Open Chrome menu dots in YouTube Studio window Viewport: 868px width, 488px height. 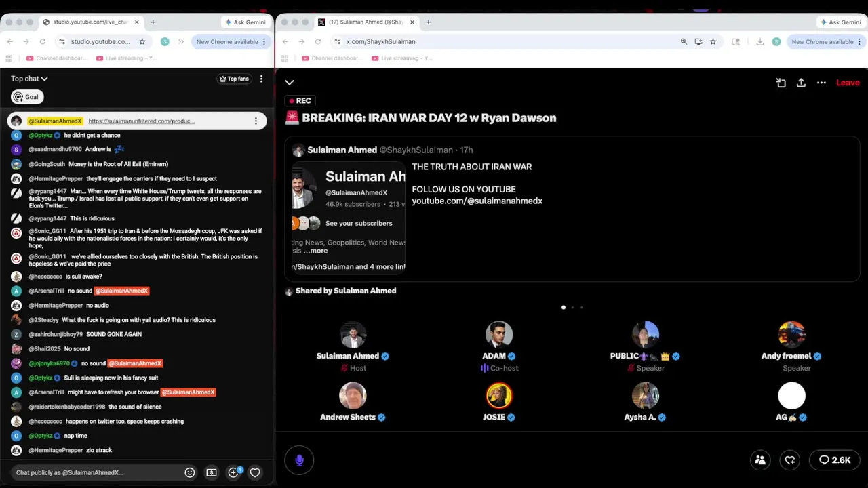[x=264, y=41]
